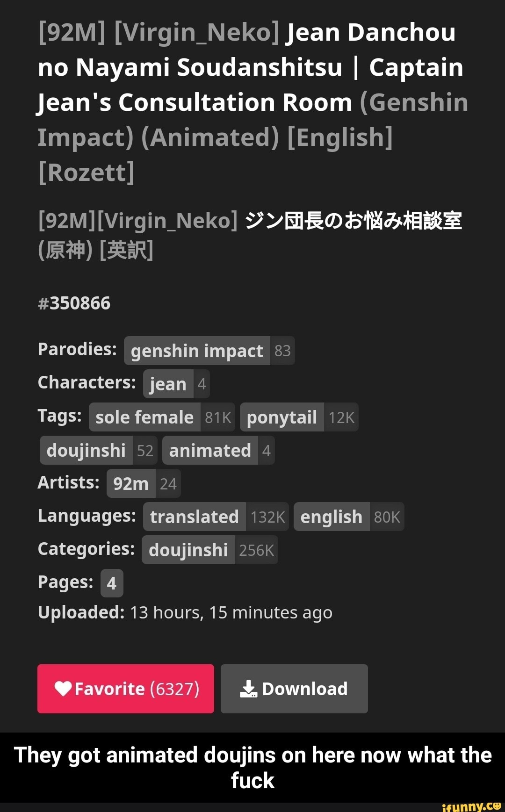Click the pages count badge showing 4
This screenshot has width=505, height=812.
coord(112,583)
